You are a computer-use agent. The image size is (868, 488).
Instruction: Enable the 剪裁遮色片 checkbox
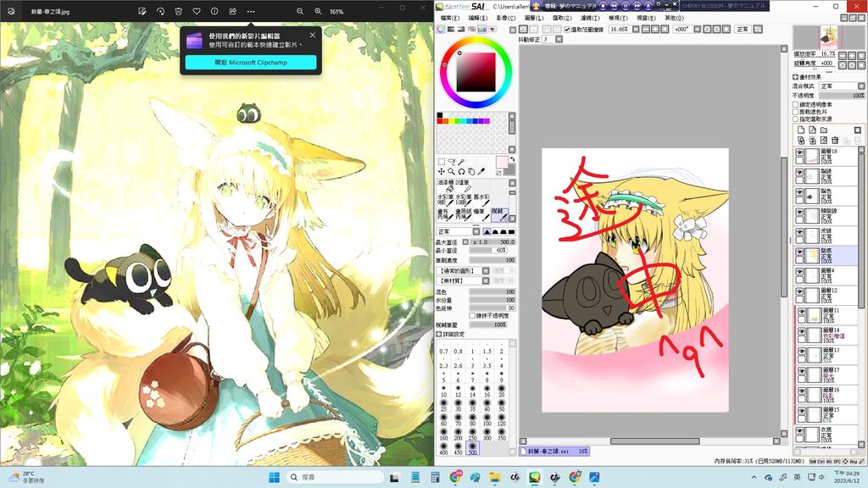click(795, 112)
